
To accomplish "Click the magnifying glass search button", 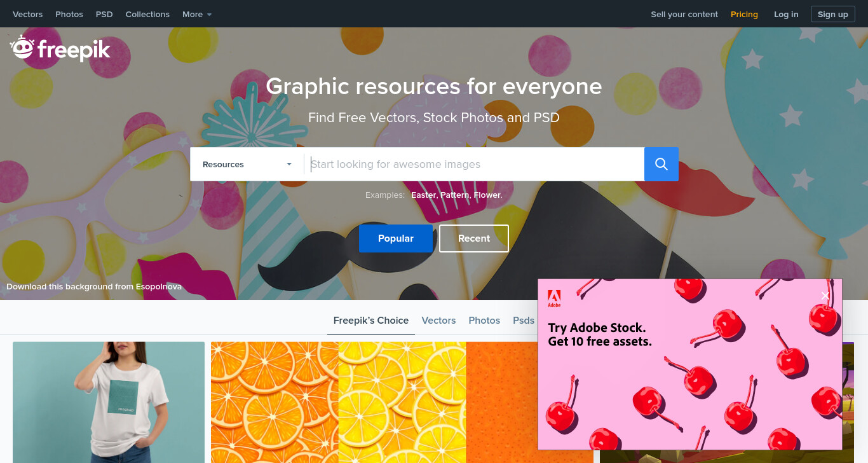I will 661,164.
